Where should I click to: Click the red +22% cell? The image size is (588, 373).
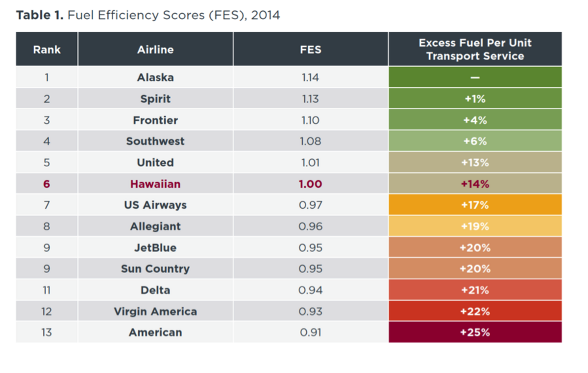coord(475,311)
